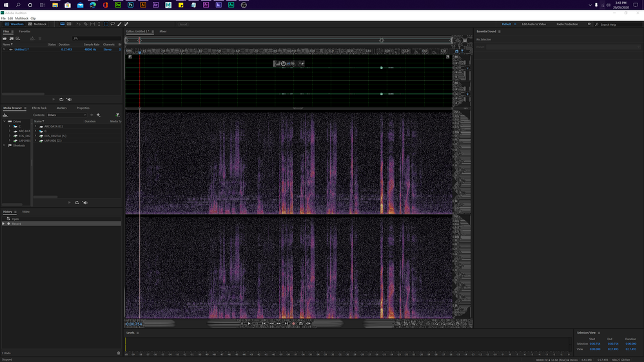Open the File menu
The width and height of the screenshot is (644, 362).
[x=3, y=19]
